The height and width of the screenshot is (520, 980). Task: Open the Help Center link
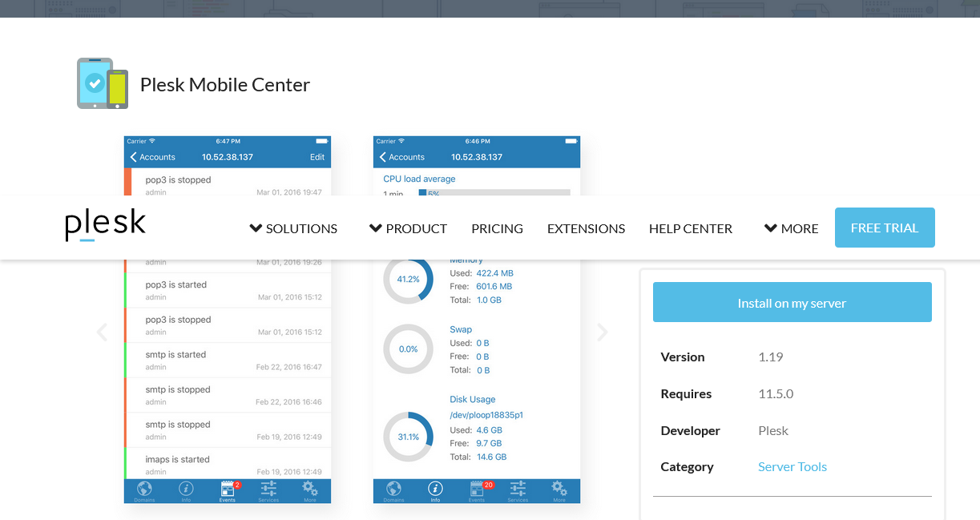691,228
